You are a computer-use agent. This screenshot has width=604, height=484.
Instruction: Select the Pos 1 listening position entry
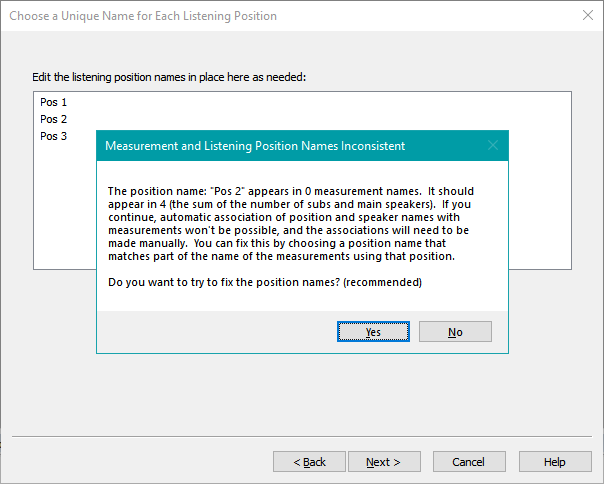pyautogui.click(x=54, y=102)
